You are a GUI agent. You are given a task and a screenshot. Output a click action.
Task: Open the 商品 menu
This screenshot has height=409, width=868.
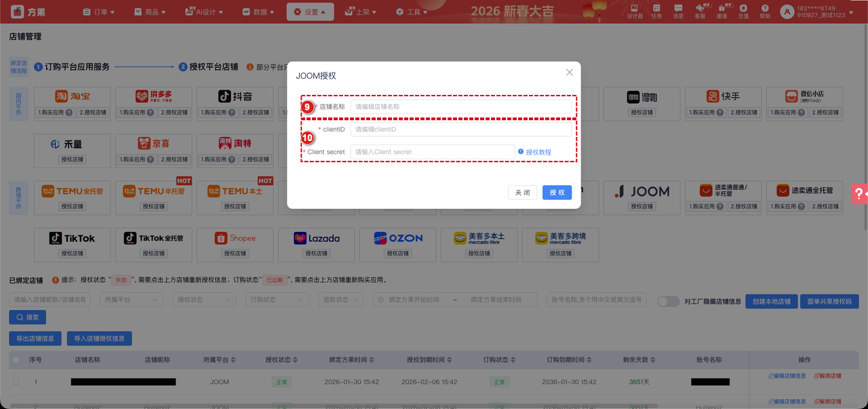(151, 12)
